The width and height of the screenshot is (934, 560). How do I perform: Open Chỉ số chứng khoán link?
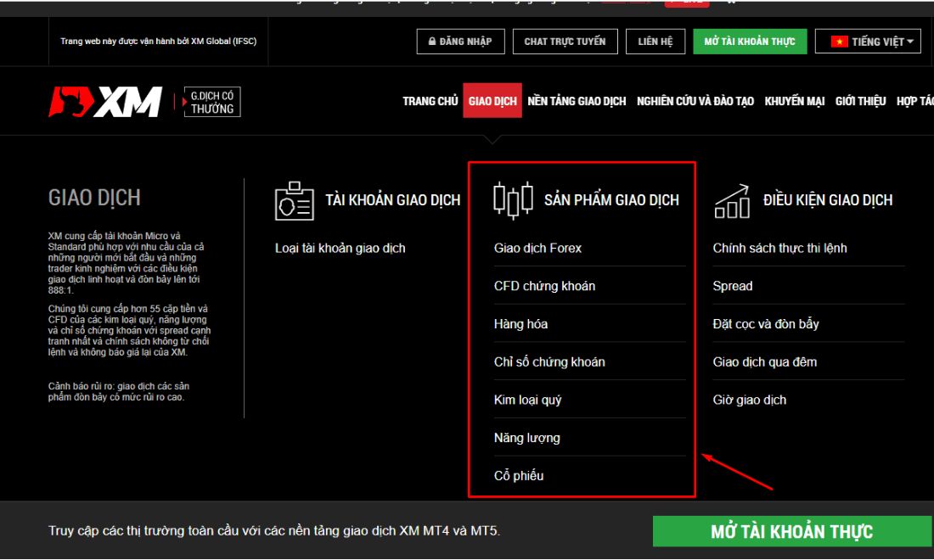point(549,361)
